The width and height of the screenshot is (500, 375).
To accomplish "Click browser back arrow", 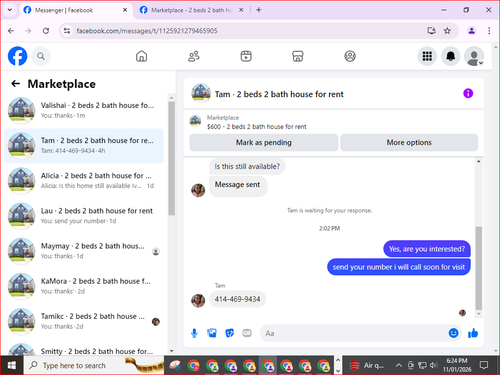I will [x=11, y=31].
